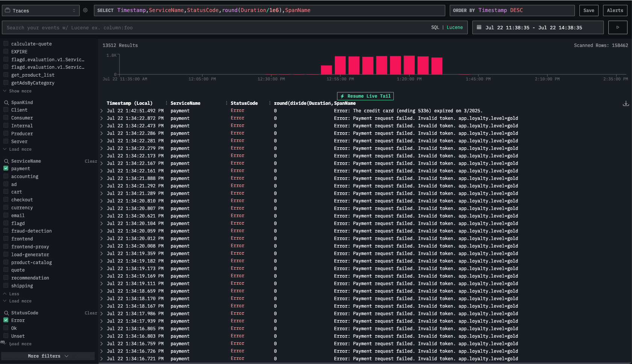Click the search icon beside the StatusCode filter
This screenshot has height=364, width=632.
tap(6, 313)
